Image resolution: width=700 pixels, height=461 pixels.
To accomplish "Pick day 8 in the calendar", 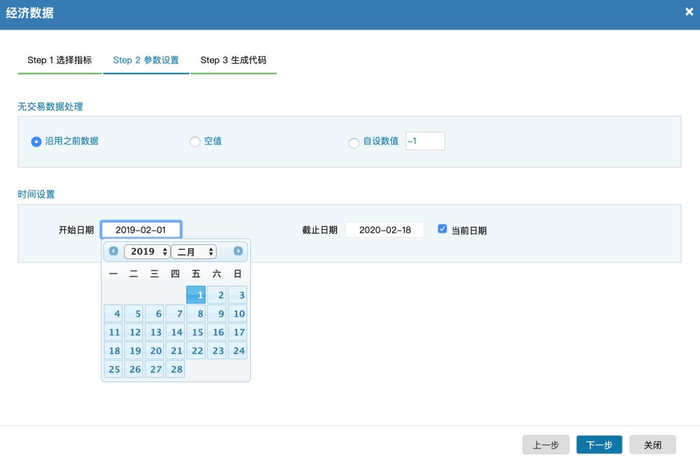I will (x=196, y=313).
